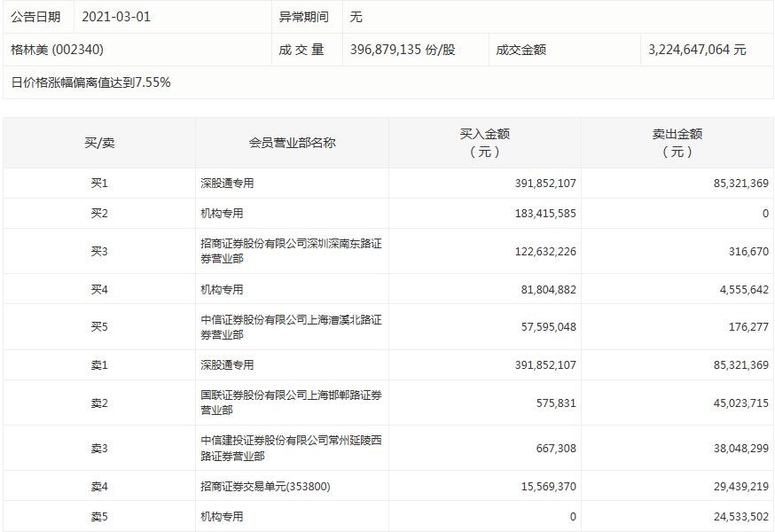Select turnover value 3,224,647,064 元

(697, 50)
